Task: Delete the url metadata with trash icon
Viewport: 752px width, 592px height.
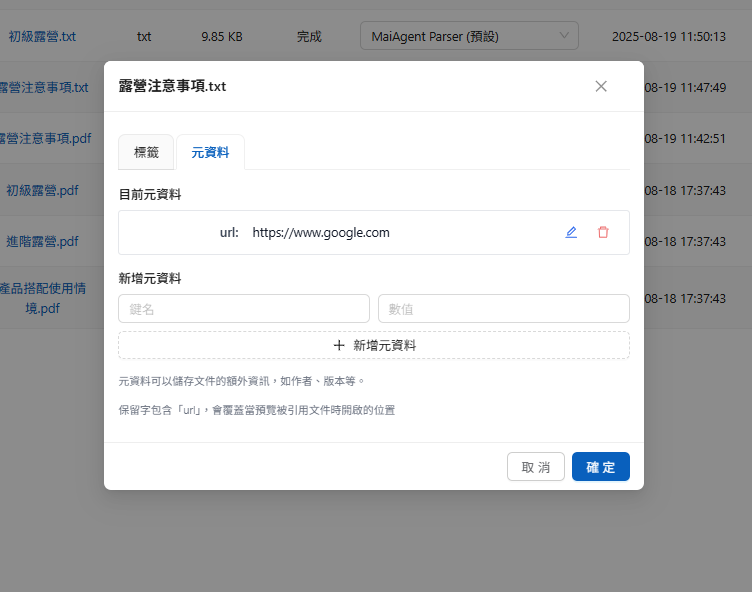Action: pyautogui.click(x=603, y=232)
